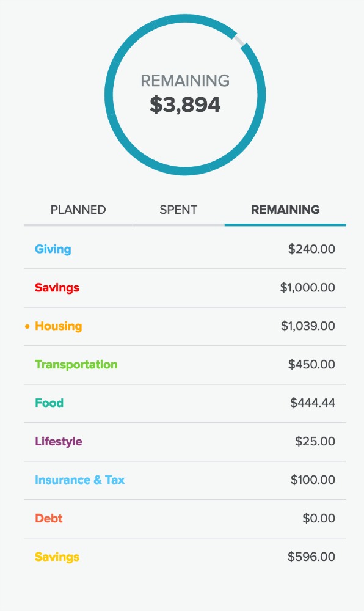Select the Insurance & Tax category
This screenshot has height=611, width=364.
coord(79,480)
